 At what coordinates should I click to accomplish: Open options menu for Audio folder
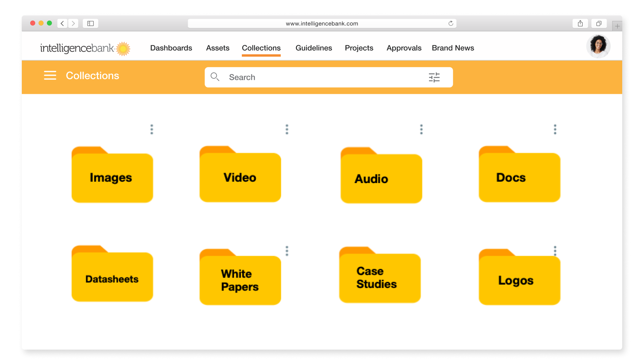click(x=421, y=129)
